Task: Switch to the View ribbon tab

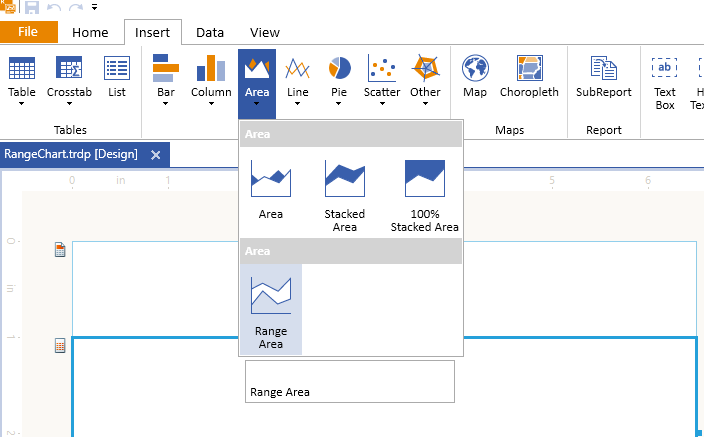Action: click(265, 32)
